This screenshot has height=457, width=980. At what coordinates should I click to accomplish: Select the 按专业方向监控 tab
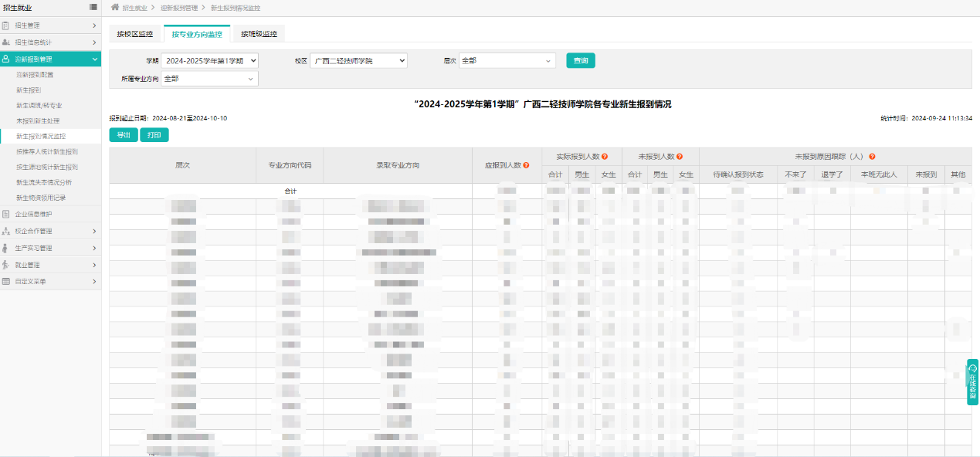197,34
